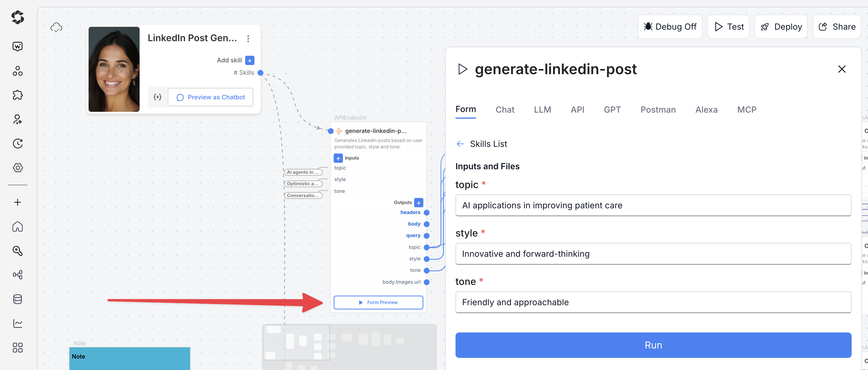Click the topic input field

pos(653,205)
